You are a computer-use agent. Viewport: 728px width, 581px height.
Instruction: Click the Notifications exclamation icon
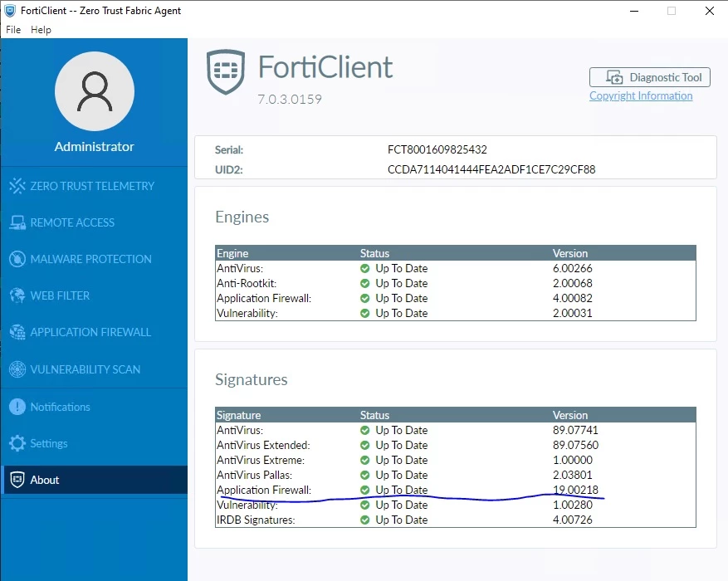click(x=17, y=407)
